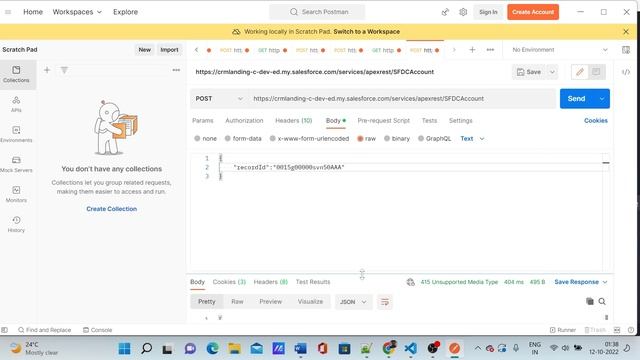
Task: Open the Workspaces dropdown menu
Action: tap(77, 12)
